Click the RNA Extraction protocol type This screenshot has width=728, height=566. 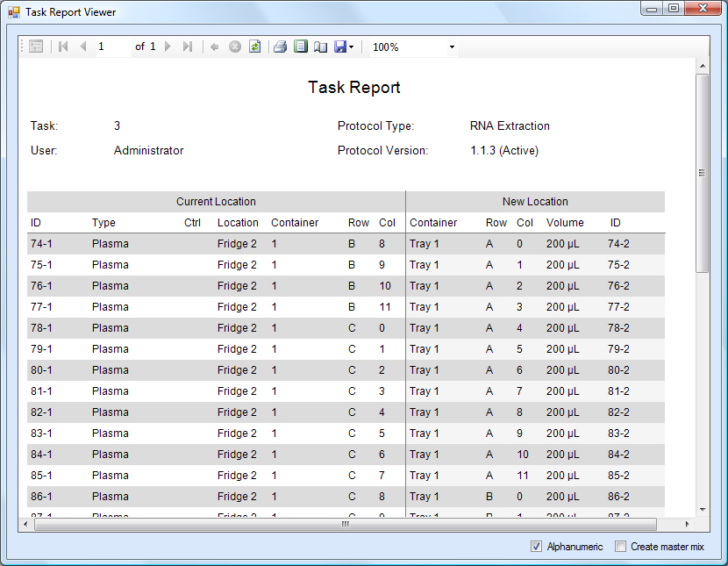pos(510,125)
